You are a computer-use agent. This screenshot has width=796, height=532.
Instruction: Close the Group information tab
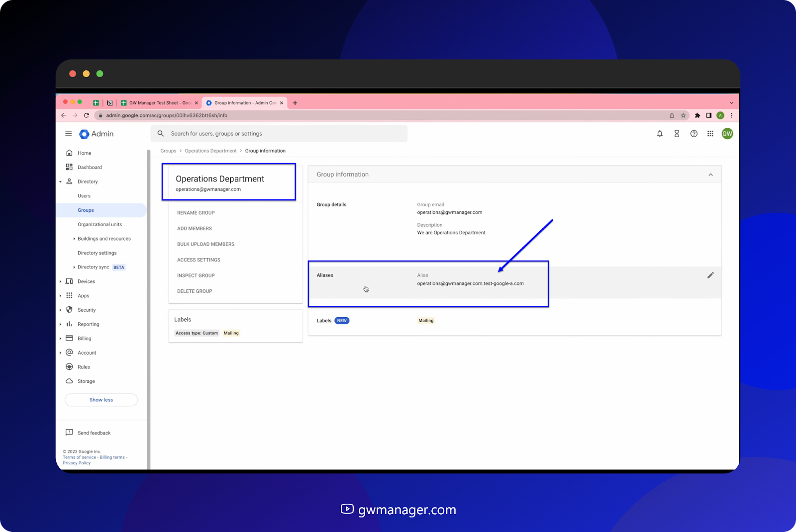pyautogui.click(x=282, y=103)
